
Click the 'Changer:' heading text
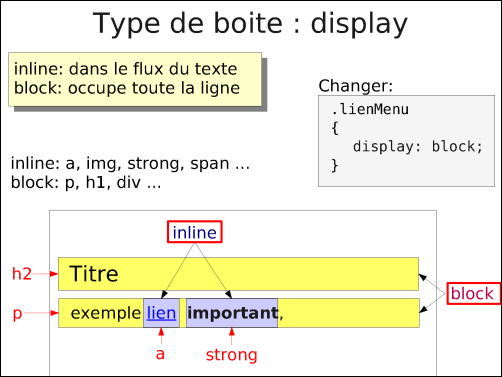click(x=356, y=86)
